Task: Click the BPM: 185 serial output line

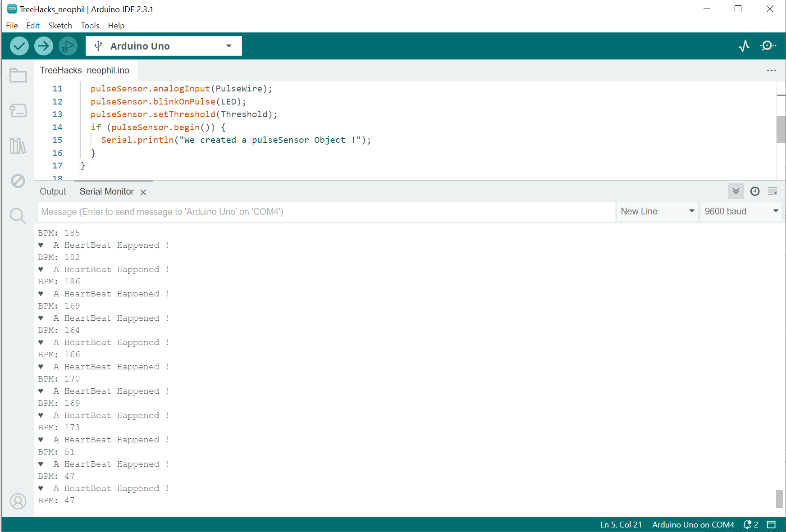Action: tap(59, 233)
